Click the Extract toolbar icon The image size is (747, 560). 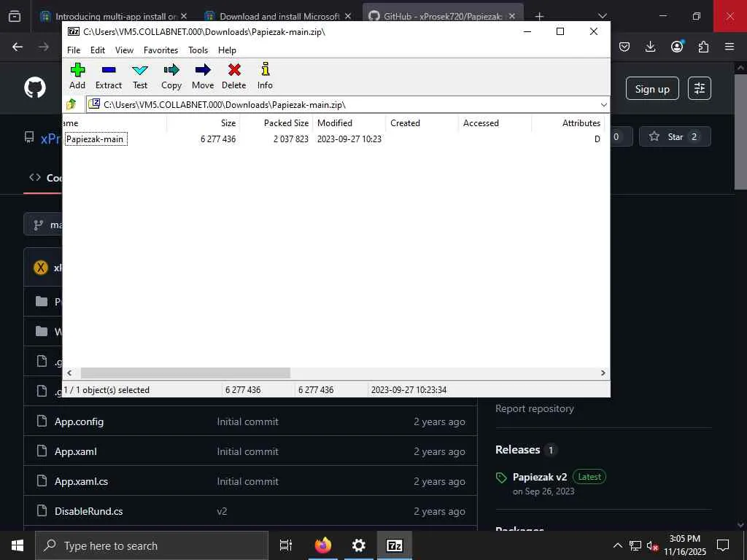[x=109, y=76]
